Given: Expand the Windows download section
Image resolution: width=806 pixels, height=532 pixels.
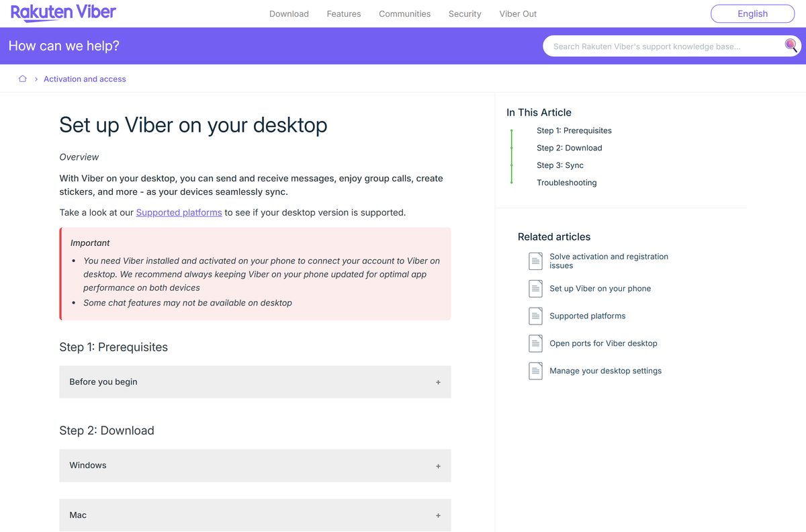Looking at the screenshot, I should coord(255,465).
